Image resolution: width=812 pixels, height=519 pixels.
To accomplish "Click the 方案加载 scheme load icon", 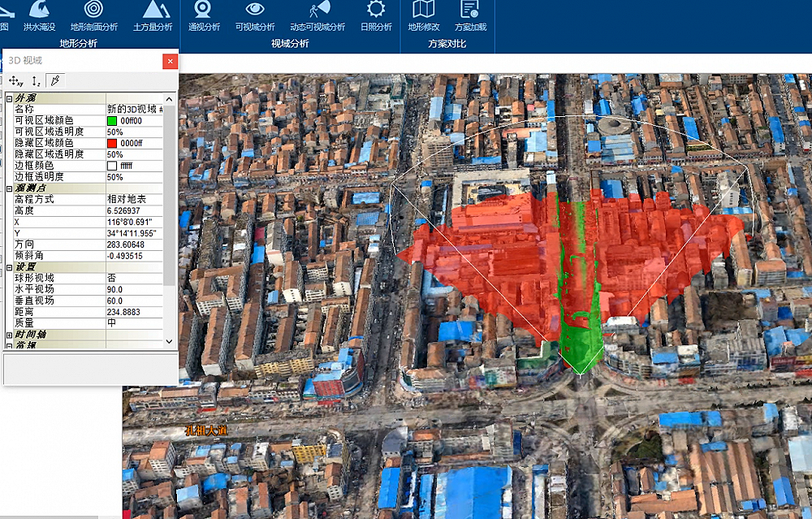I will coord(470,16).
